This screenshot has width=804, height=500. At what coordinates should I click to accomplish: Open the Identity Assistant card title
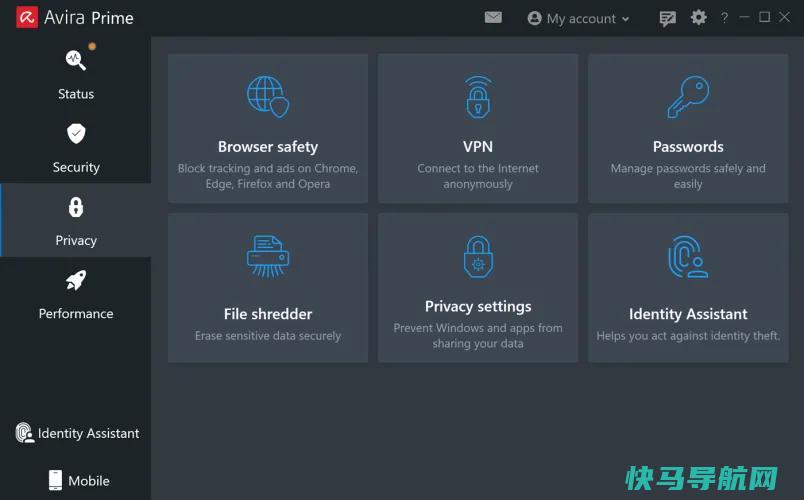pyautogui.click(x=688, y=314)
